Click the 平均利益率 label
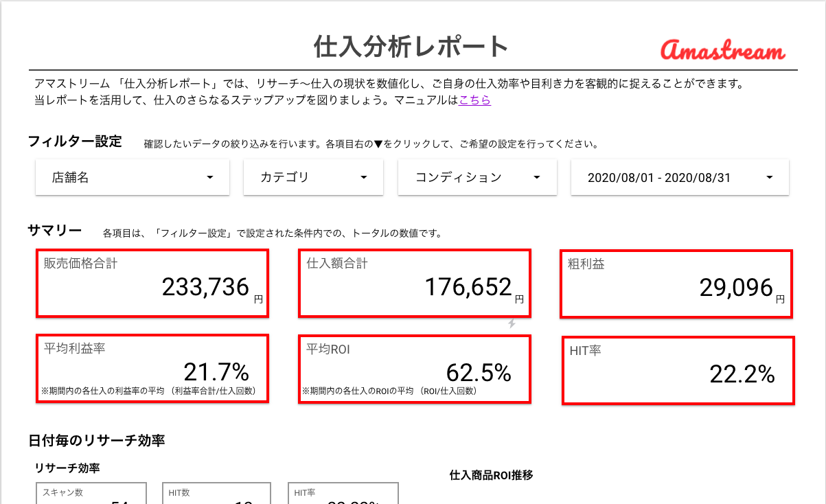The height and width of the screenshot is (504, 826). pyautogui.click(x=74, y=348)
